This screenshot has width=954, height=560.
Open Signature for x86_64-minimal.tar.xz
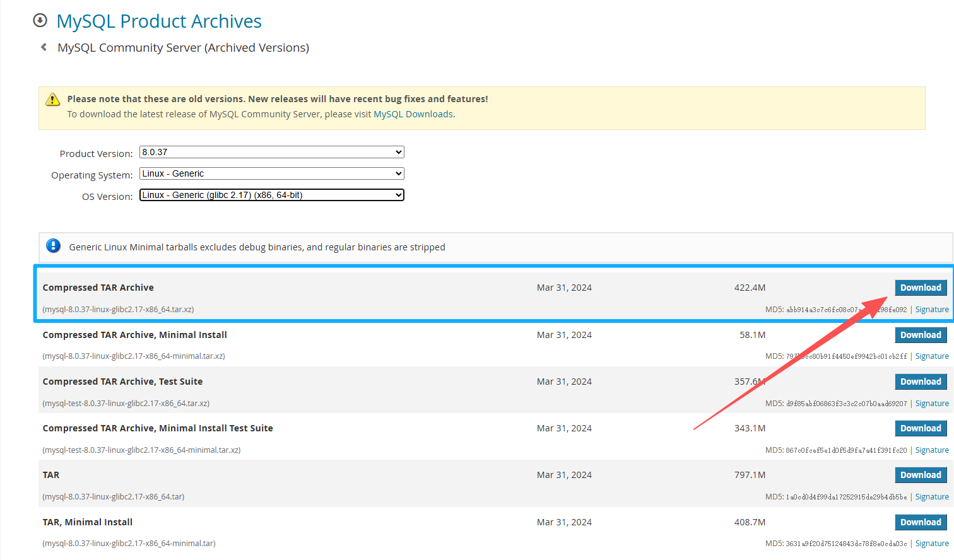pyautogui.click(x=932, y=356)
